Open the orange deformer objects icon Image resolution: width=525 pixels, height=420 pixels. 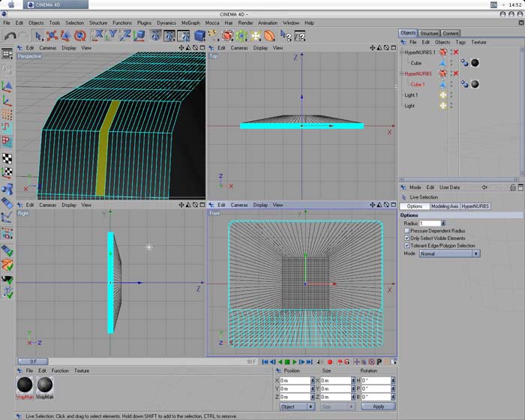pyautogui.click(x=269, y=36)
